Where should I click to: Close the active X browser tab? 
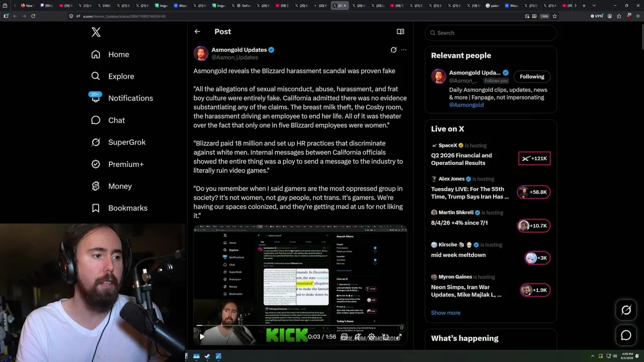345,6
